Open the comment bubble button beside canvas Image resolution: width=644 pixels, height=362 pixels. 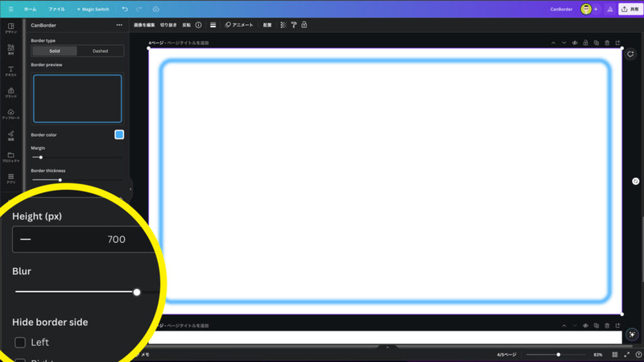(630, 54)
